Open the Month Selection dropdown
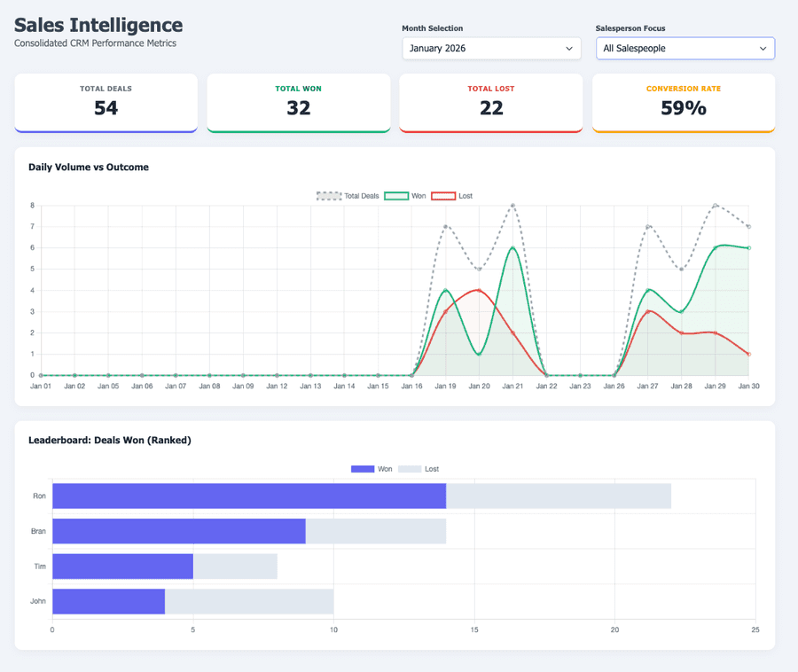This screenshot has height=672, width=798. 490,48
